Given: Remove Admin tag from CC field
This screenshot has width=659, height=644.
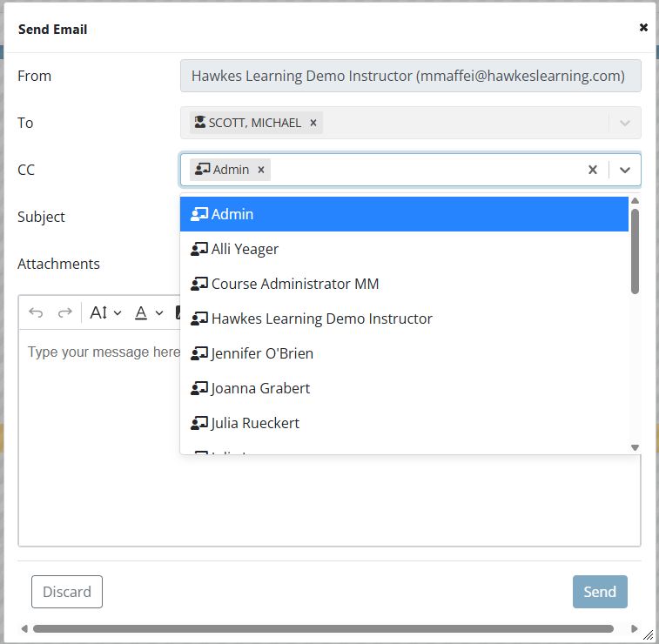Looking at the screenshot, I should (x=260, y=170).
